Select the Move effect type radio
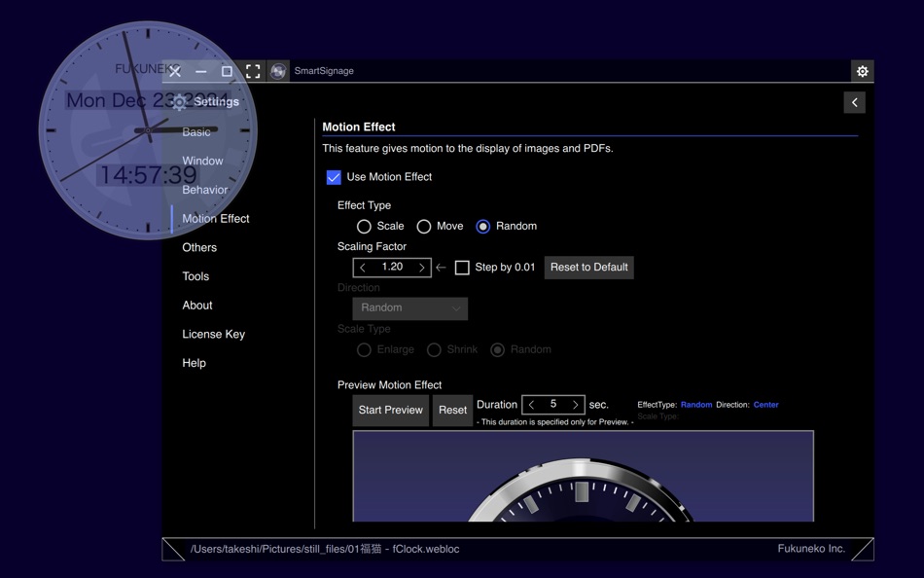Image resolution: width=924 pixels, height=578 pixels. 424,227
